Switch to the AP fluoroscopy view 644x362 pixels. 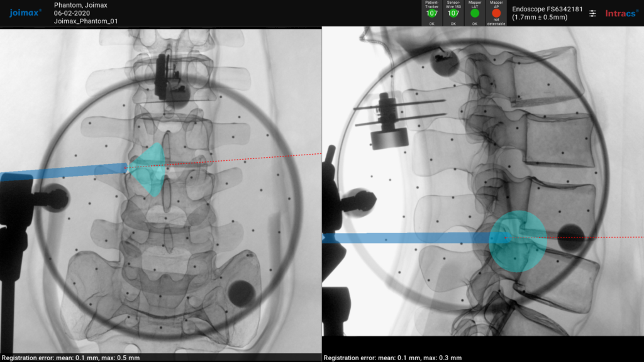pyautogui.click(x=160, y=189)
